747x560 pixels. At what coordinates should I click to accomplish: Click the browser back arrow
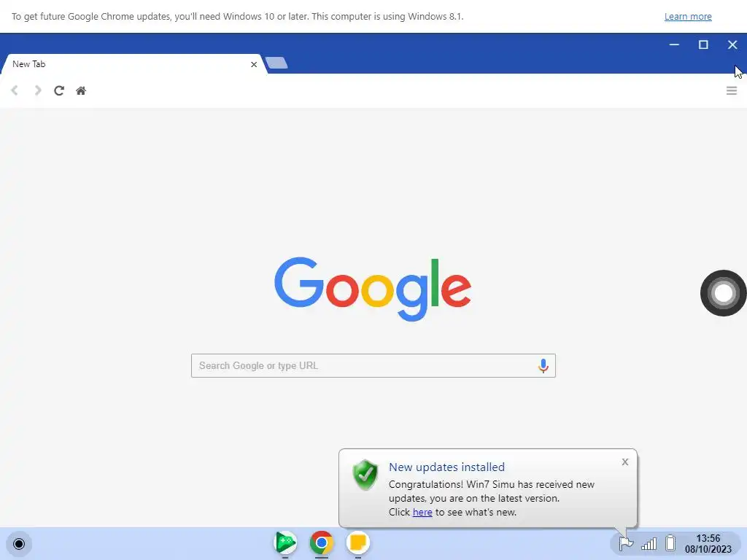15,90
